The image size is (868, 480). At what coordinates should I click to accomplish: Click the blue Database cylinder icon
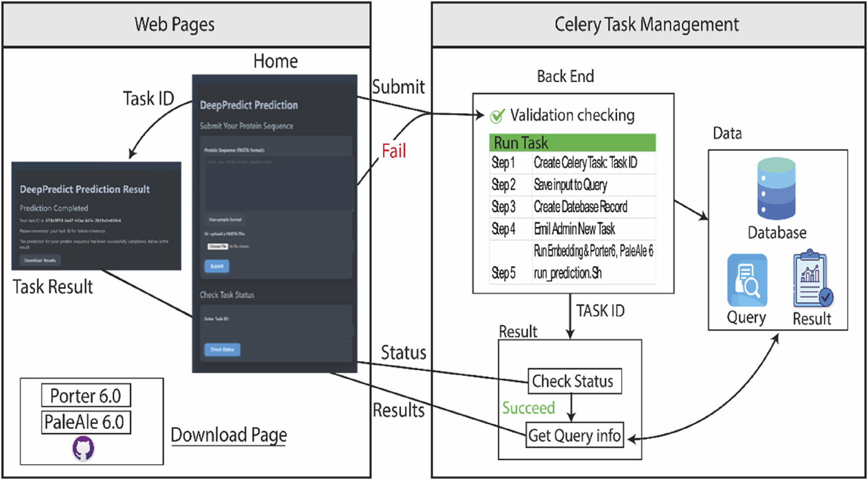point(776,188)
